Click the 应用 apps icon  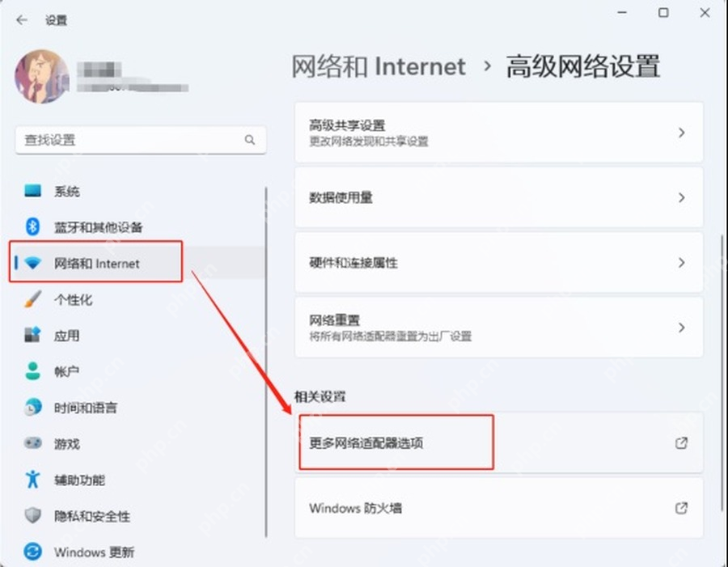click(32, 335)
